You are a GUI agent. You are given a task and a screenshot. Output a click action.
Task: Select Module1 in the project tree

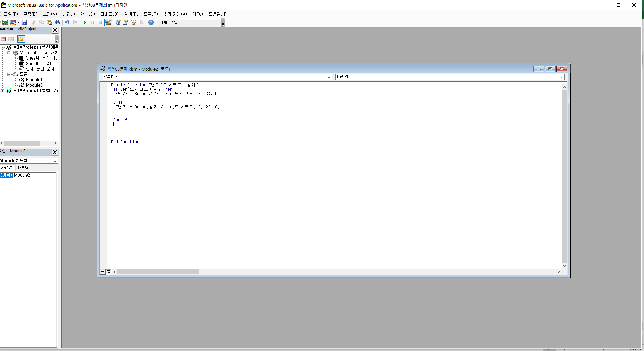[x=34, y=80]
